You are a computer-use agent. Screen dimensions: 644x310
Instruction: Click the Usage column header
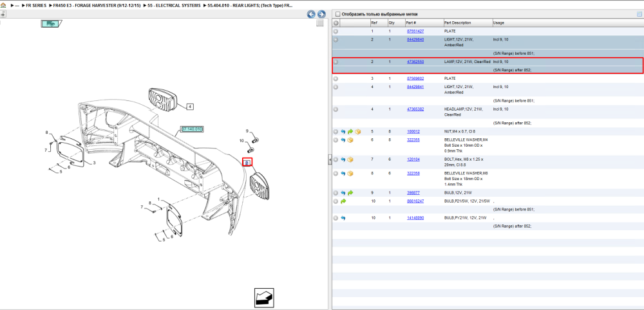coord(567,23)
